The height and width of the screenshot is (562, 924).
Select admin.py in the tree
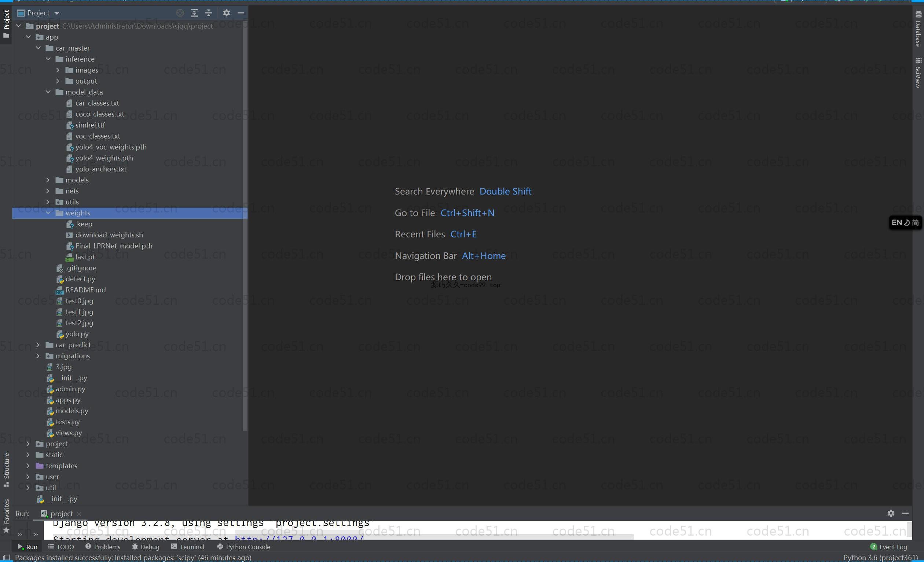(70, 389)
